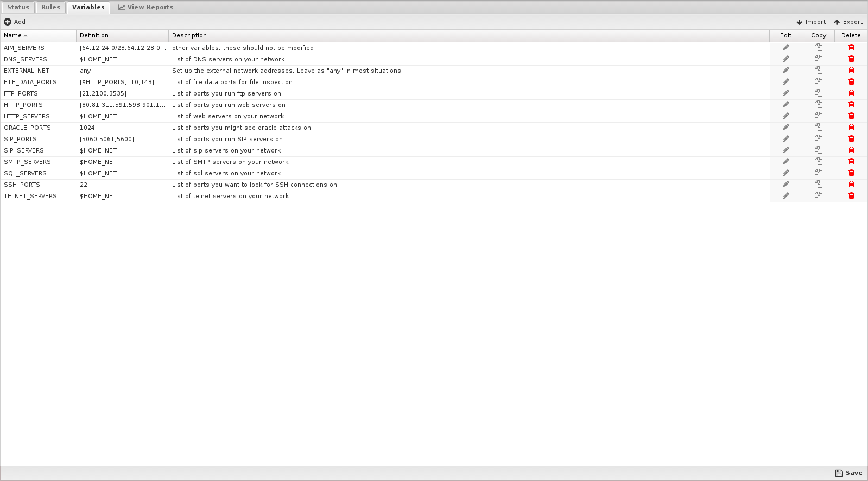Edit the AIM_SERVERS variable

click(785, 48)
